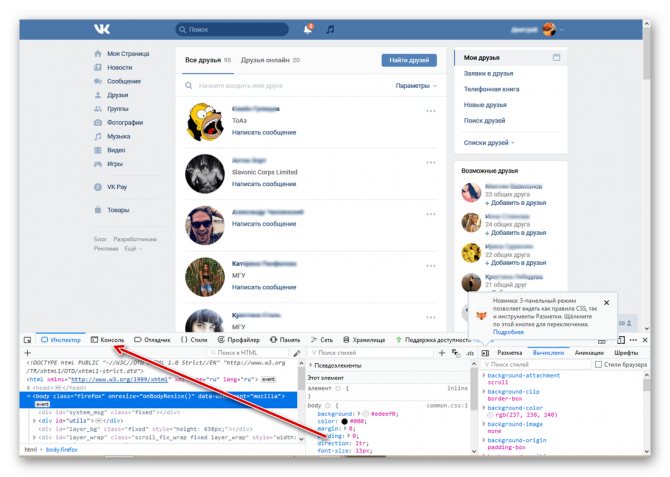Open the calendar icon beside Мои друзья
The height and width of the screenshot is (477, 670).
point(556,57)
